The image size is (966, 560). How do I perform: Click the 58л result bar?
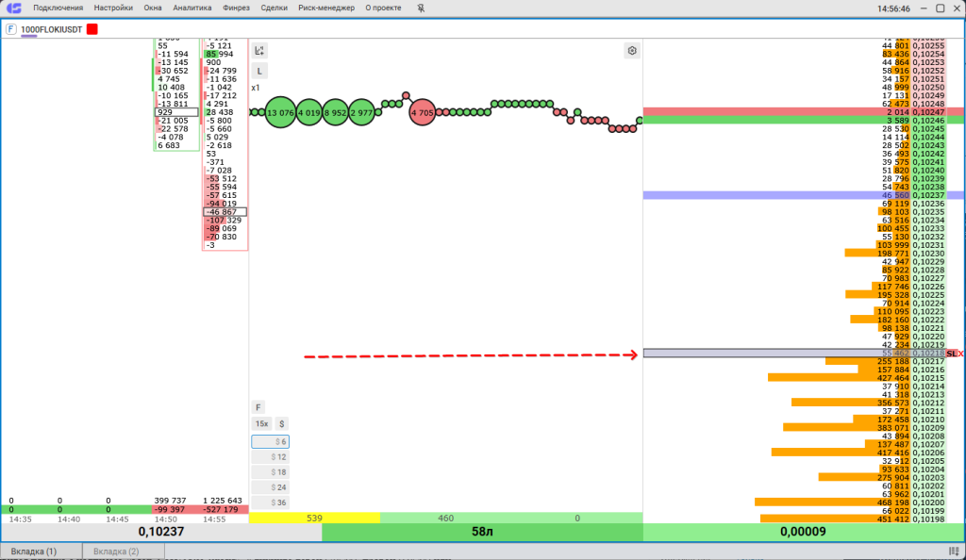[482, 532]
